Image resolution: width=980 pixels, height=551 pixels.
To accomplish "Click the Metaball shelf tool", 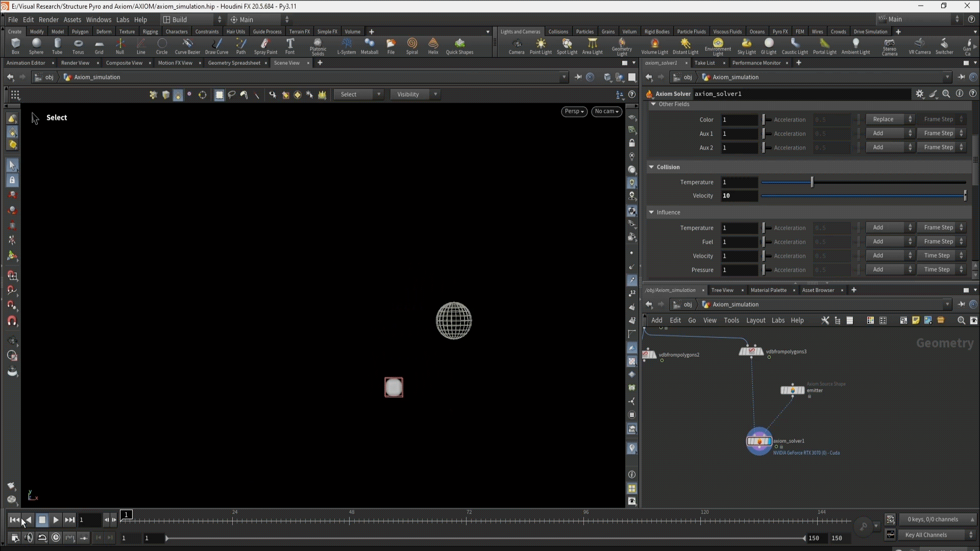I will tap(369, 46).
